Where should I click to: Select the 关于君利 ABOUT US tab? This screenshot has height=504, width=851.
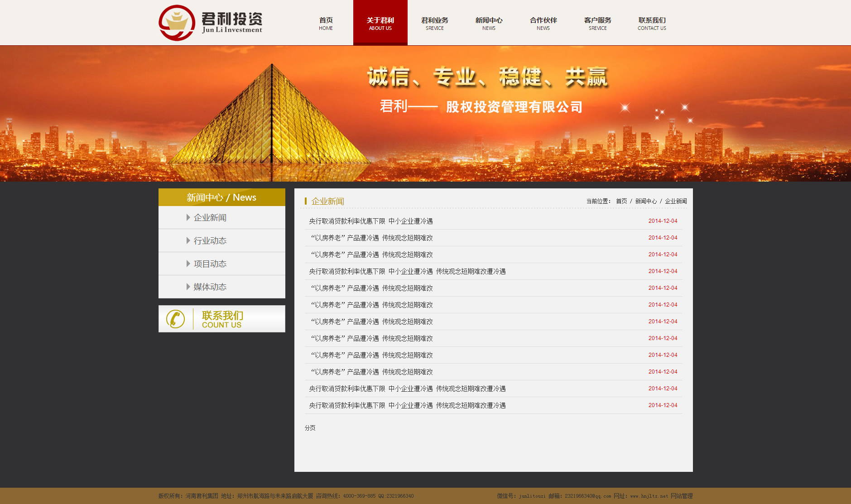pos(380,23)
